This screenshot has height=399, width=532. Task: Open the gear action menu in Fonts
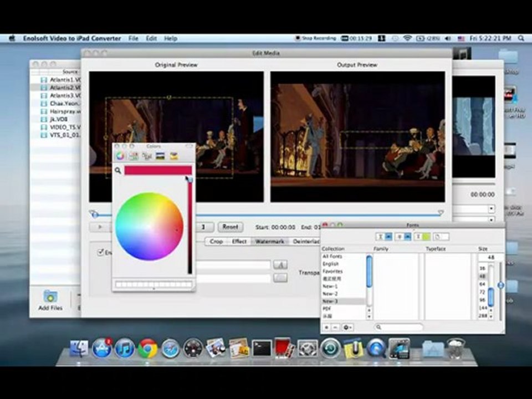click(x=347, y=328)
